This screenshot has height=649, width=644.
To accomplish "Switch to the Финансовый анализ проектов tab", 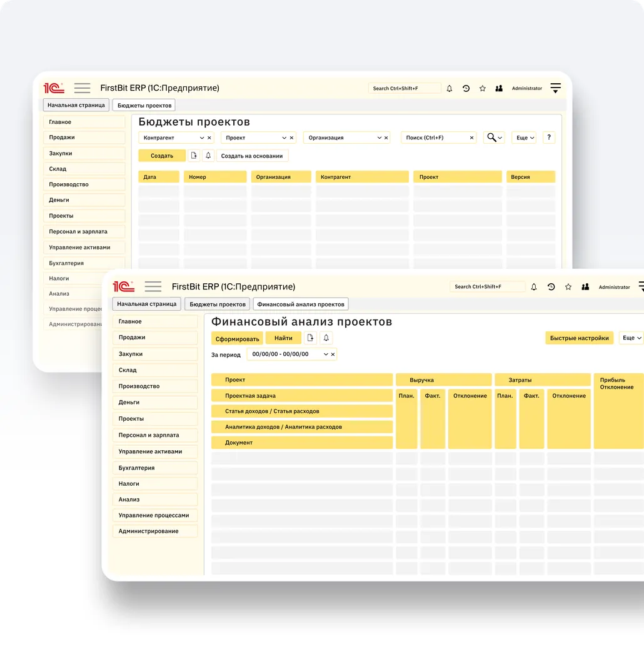I will click(x=301, y=304).
